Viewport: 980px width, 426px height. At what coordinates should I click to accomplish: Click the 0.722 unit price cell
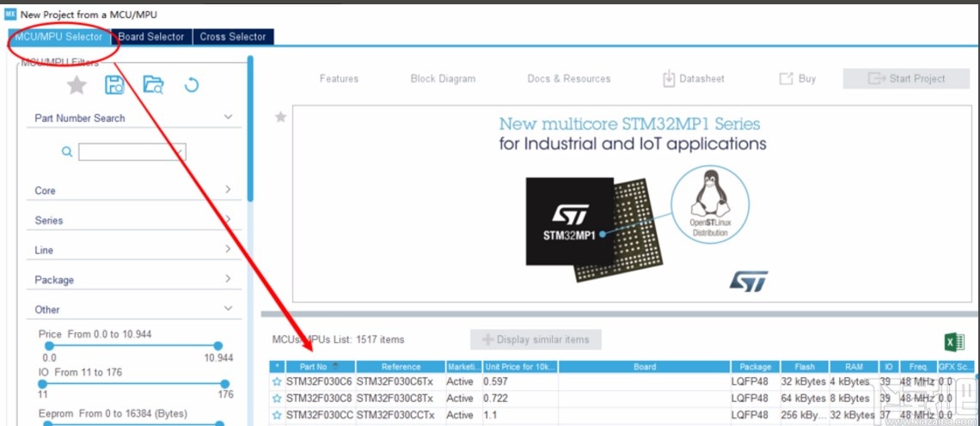point(520,399)
